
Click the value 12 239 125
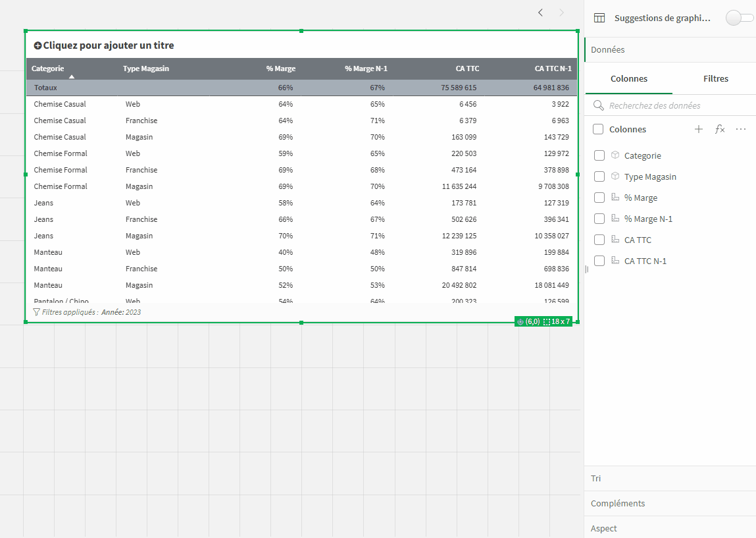pos(459,236)
